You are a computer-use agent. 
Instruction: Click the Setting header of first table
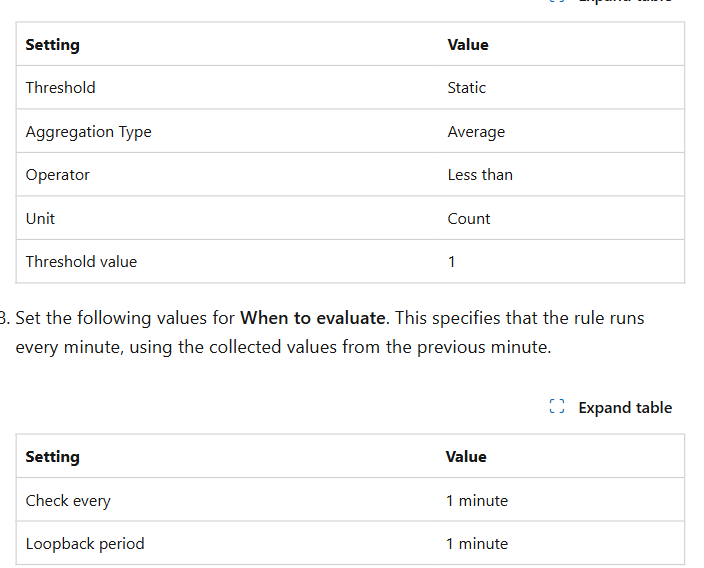[x=53, y=44]
